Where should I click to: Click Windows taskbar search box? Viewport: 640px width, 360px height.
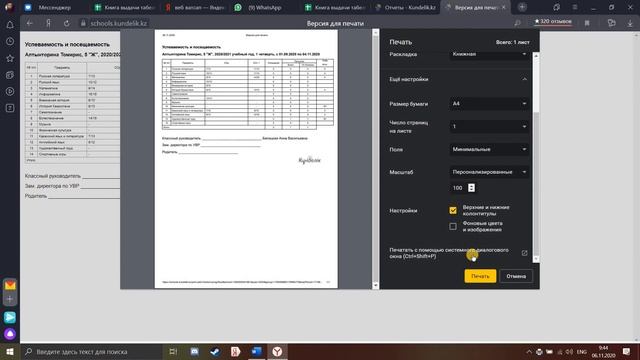click(92, 351)
